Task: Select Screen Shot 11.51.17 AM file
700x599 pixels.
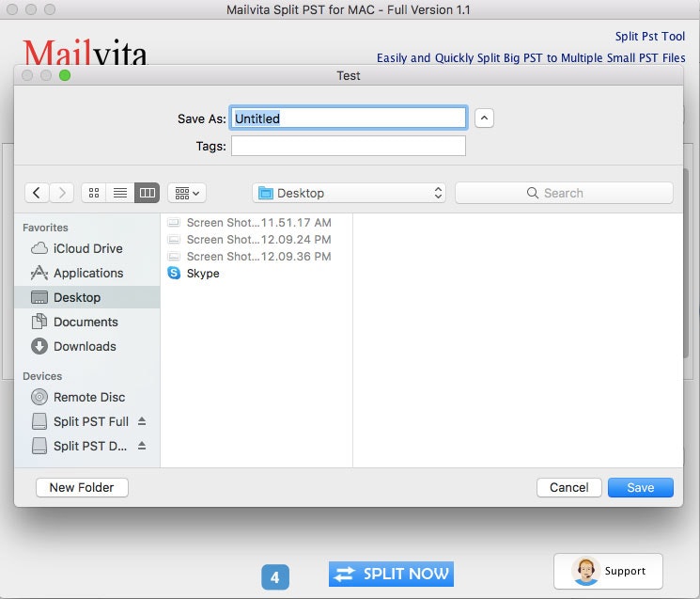Action: tap(257, 223)
